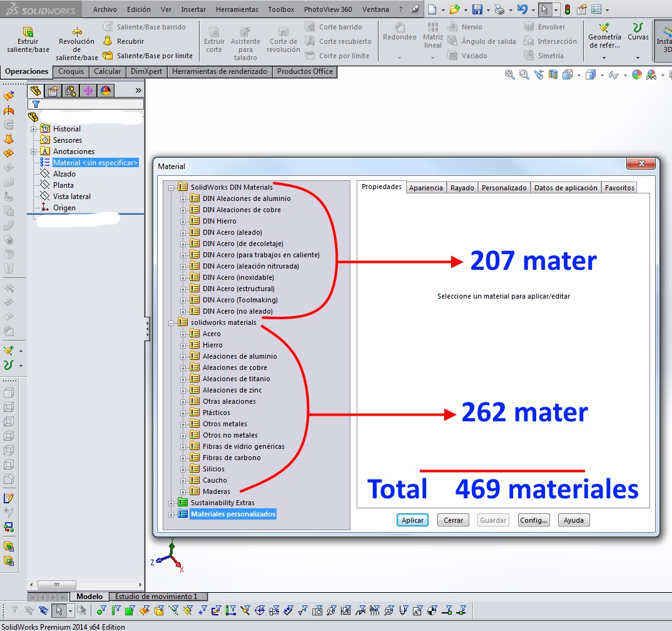Choose the Nervio rib tool
672x631 pixels.
point(465,27)
